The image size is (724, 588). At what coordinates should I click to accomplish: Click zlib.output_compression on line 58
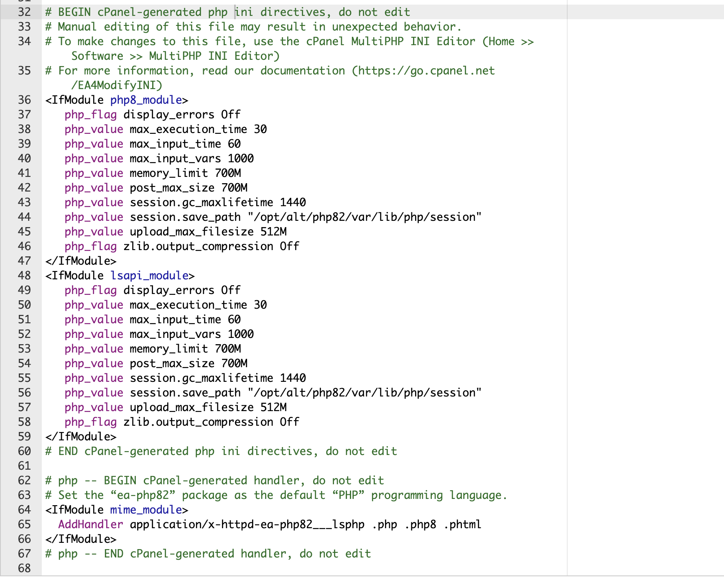[x=198, y=422]
